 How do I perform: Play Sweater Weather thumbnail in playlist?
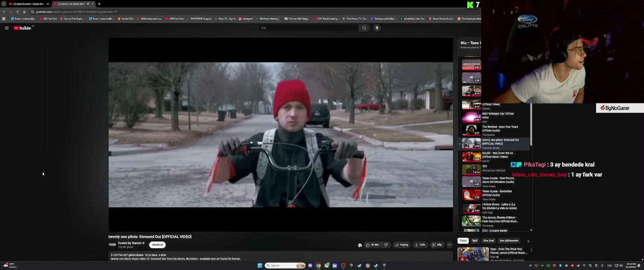coord(471,65)
